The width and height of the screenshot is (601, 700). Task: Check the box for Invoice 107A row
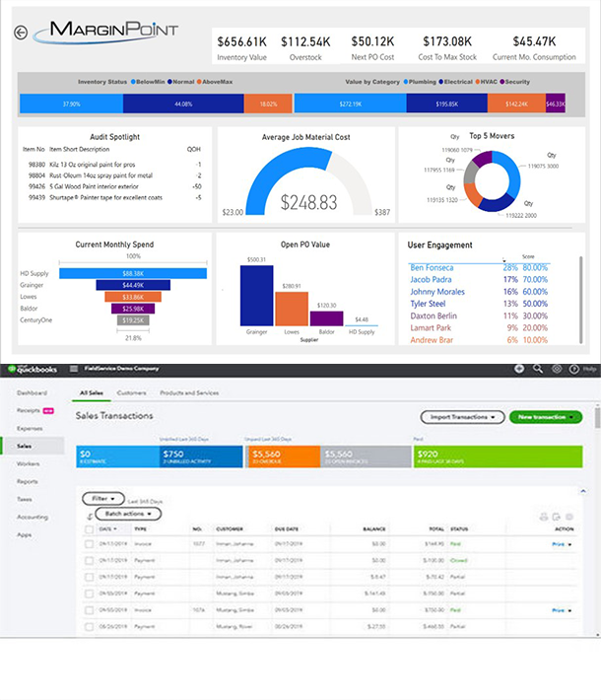tap(90, 610)
